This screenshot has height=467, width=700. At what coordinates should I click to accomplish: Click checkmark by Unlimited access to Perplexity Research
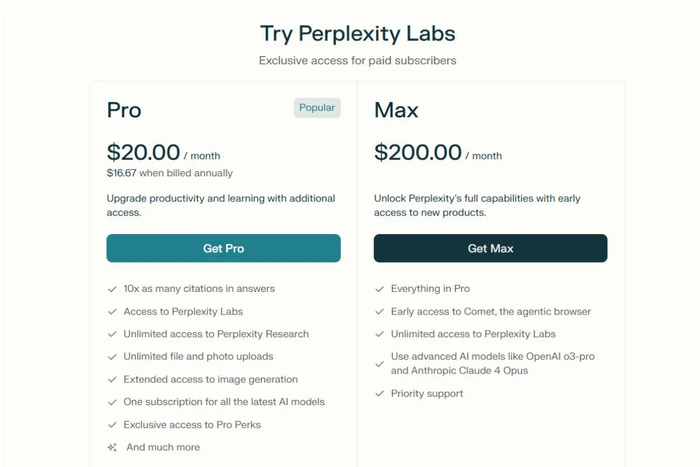[x=112, y=334]
